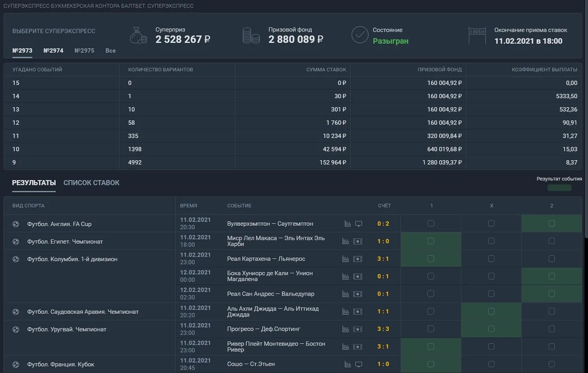Select superexpress №2975

pyautogui.click(x=84, y=50)
